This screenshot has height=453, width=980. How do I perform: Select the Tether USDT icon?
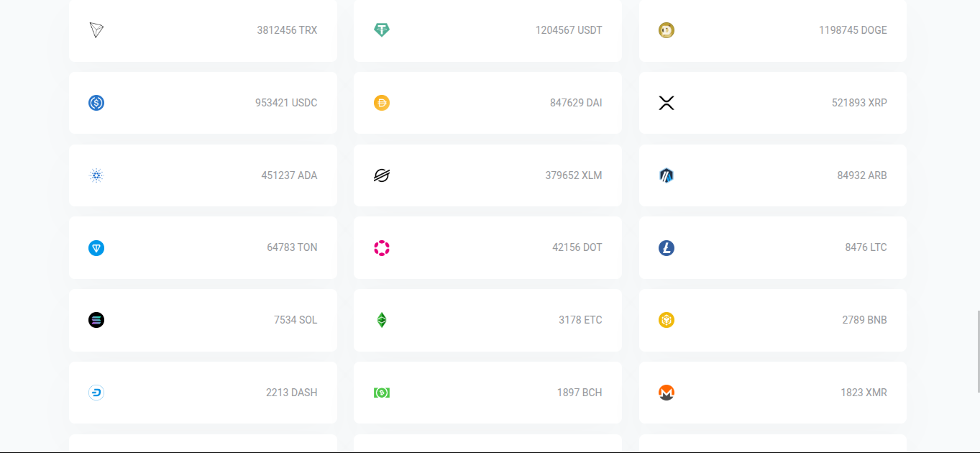click(382, 30)
